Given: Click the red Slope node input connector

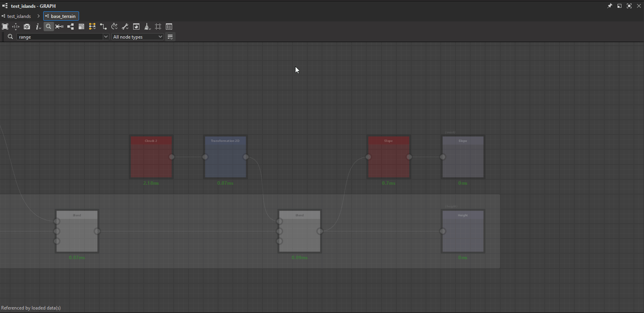Looking at the screenshot, I should [x=368, y=157].
